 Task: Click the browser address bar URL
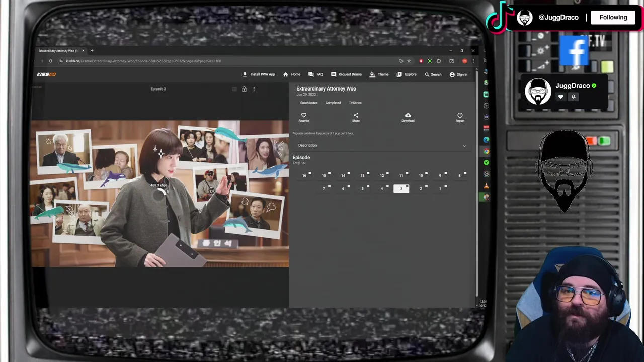[x=143, y=61]
